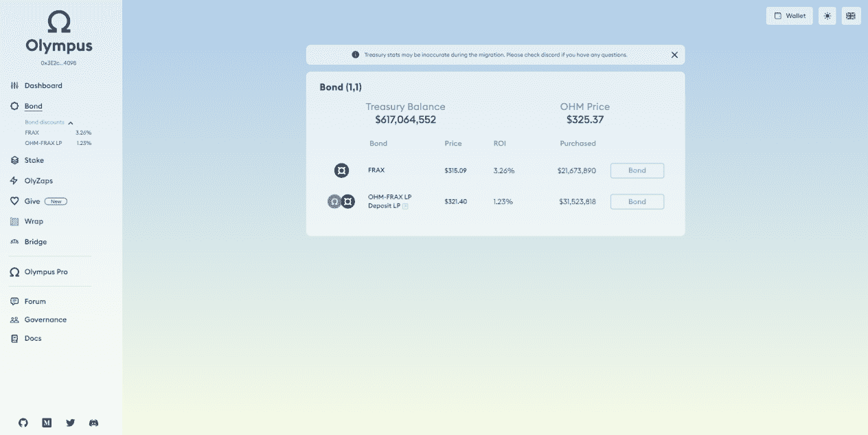The height and width of the screenshot is (435, 868).
Task: Click the wallet address 0x3E2c...4098
Action: (59, 63)
